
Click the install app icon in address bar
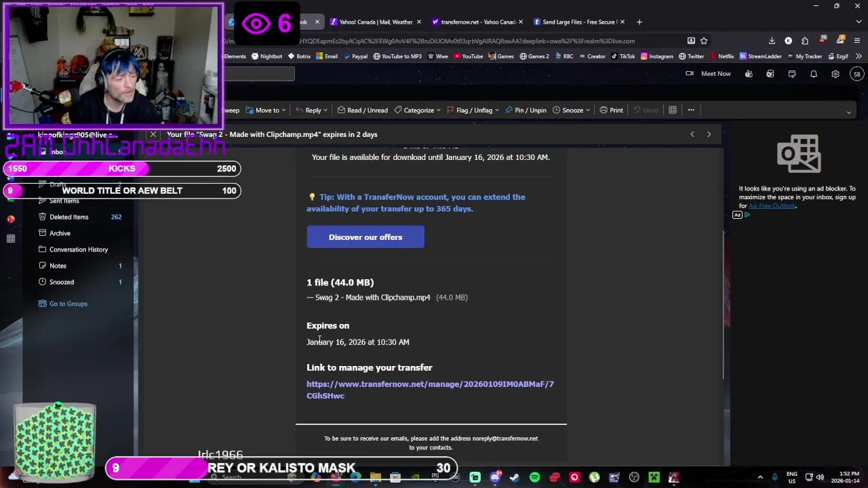691,41
